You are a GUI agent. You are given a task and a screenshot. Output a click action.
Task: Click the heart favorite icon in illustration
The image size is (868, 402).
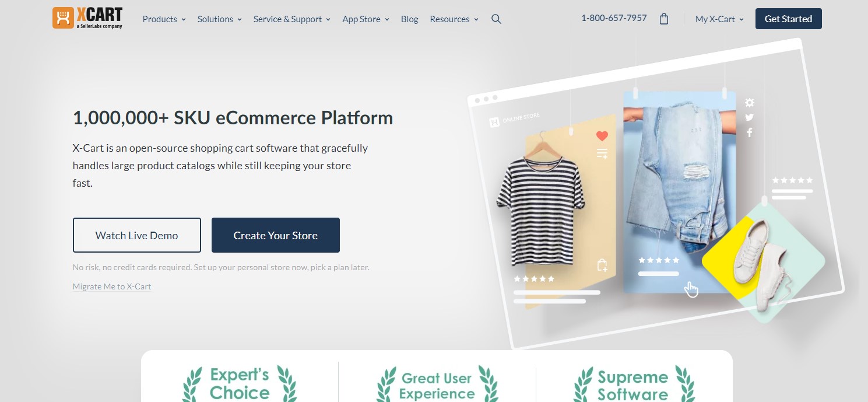click(x=602, y=136)
